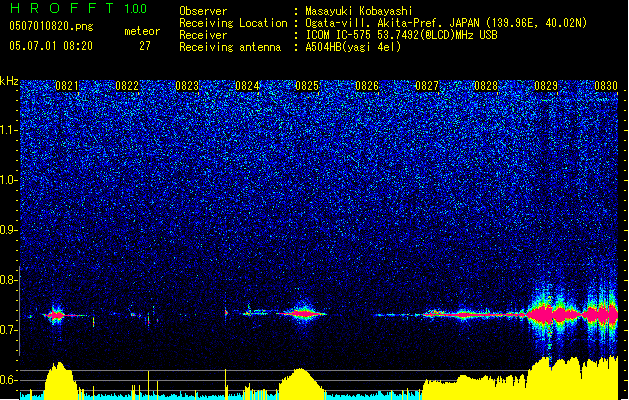Image resolution: width=629 pixels, height=400 pixels.
Task: Select observer name Masayuki Kobayashi
Action: 359,11
